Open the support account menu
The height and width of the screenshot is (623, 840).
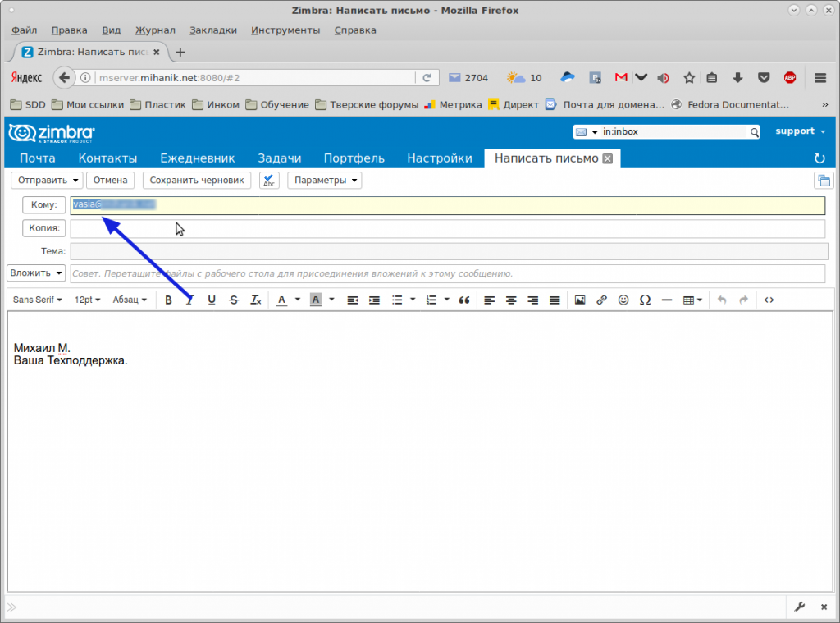point(801,131)
